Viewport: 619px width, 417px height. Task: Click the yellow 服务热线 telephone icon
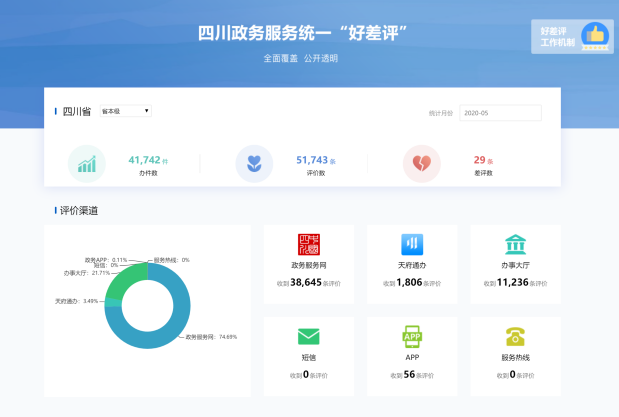[x=516, y=336]
